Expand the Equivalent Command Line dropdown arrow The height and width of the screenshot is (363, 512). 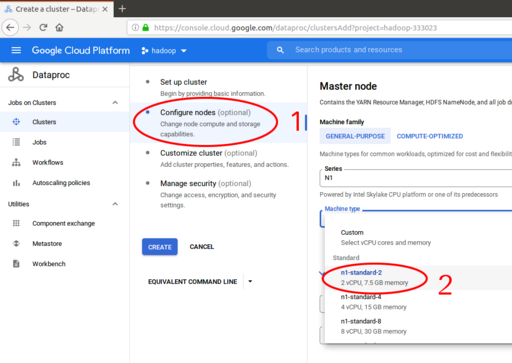pyautogui.click(x=250, y=281)
